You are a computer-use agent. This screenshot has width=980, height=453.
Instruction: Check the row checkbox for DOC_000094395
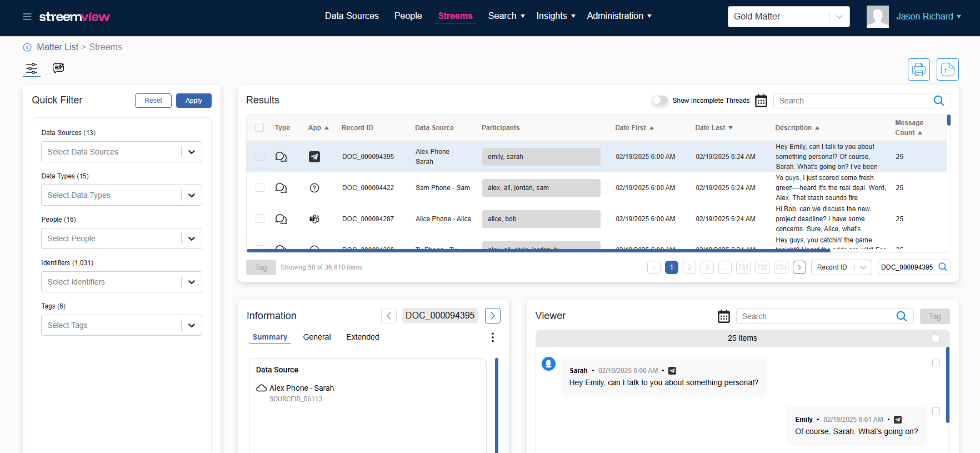[260, 156]
